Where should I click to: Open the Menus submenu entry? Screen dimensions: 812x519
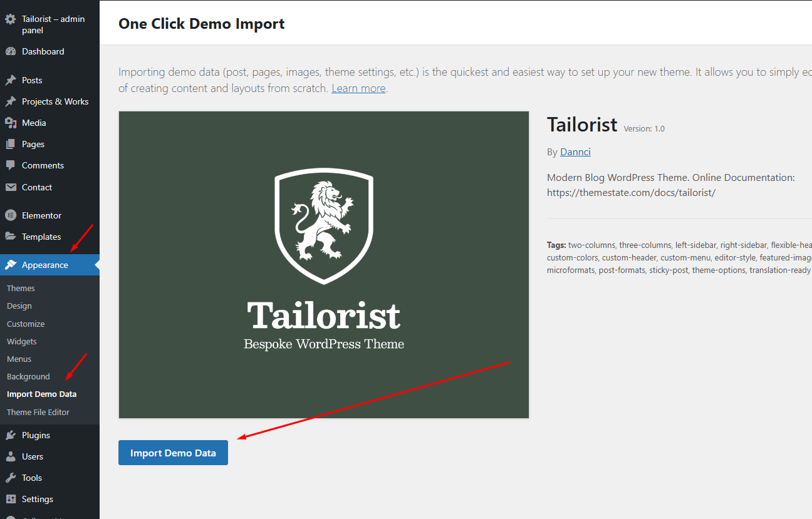point(19,359)
